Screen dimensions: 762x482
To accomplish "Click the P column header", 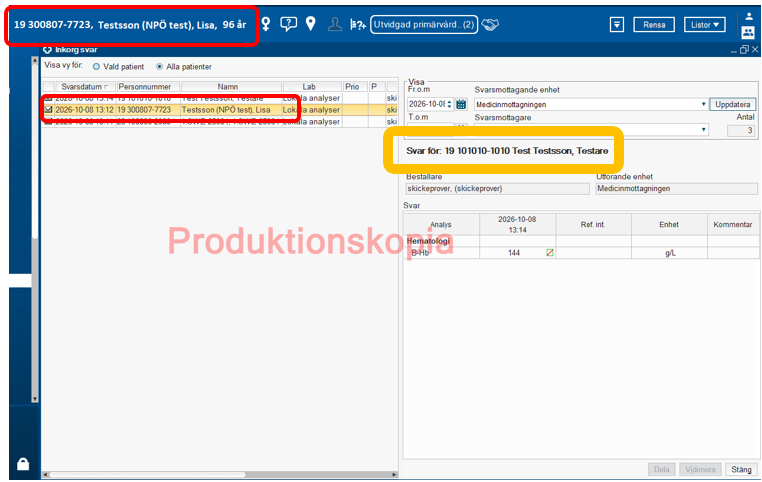I will (x=377, y=86).
